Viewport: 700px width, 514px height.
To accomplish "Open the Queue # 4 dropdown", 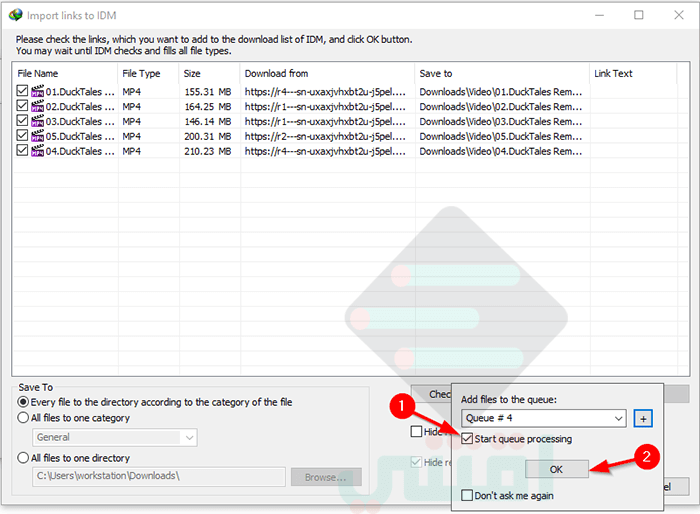I will point(543,418).
